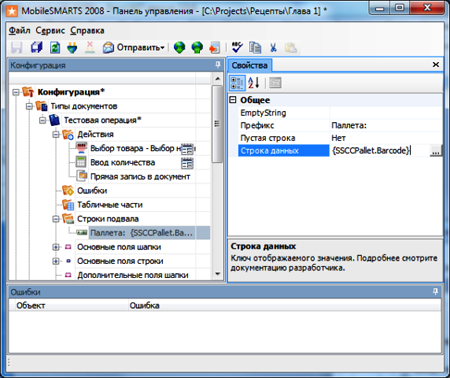The width and height of the screenshot is (450, 378).
Task: Select Тестовая операция* in the tree
Action: (103, 120)
